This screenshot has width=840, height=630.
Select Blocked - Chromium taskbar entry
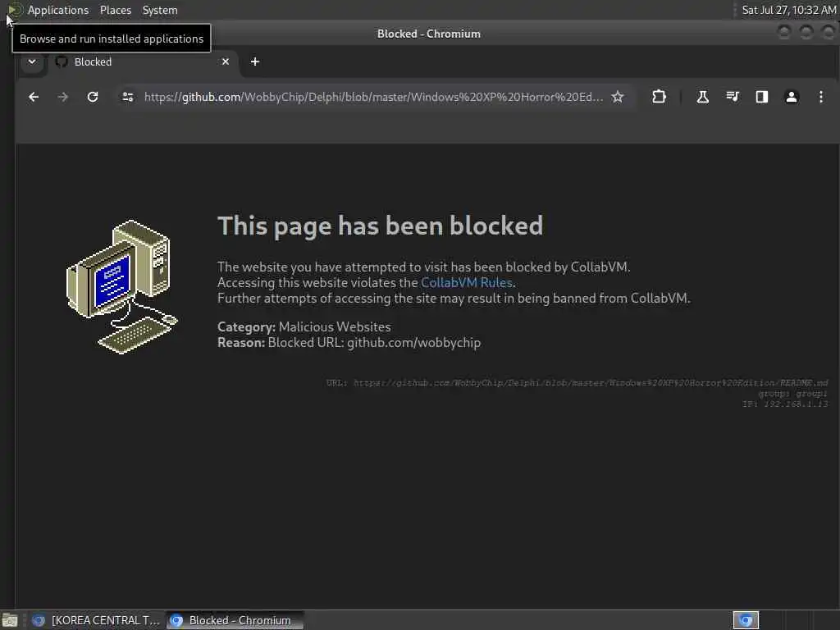[235, 620]
